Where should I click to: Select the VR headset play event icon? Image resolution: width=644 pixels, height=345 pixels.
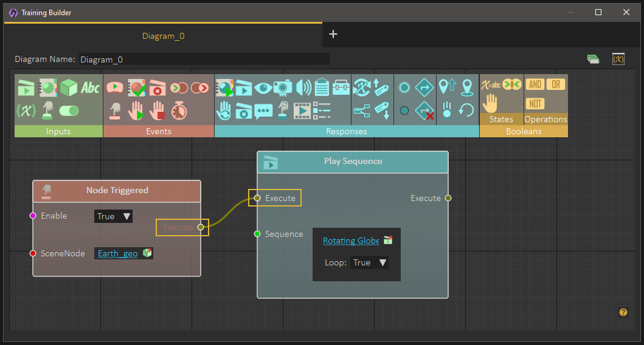click(x=114, y=87)
